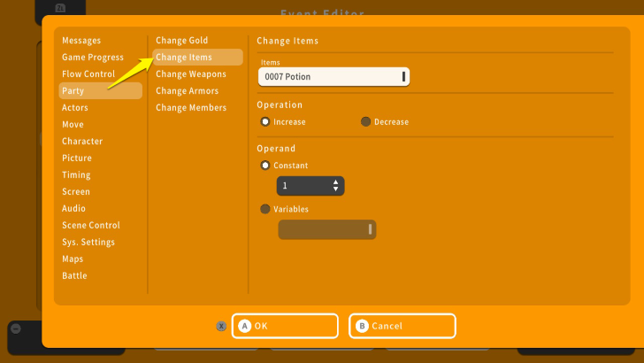Select the Scene Control category
Viewport: 644px width, 363px height.
91,225
